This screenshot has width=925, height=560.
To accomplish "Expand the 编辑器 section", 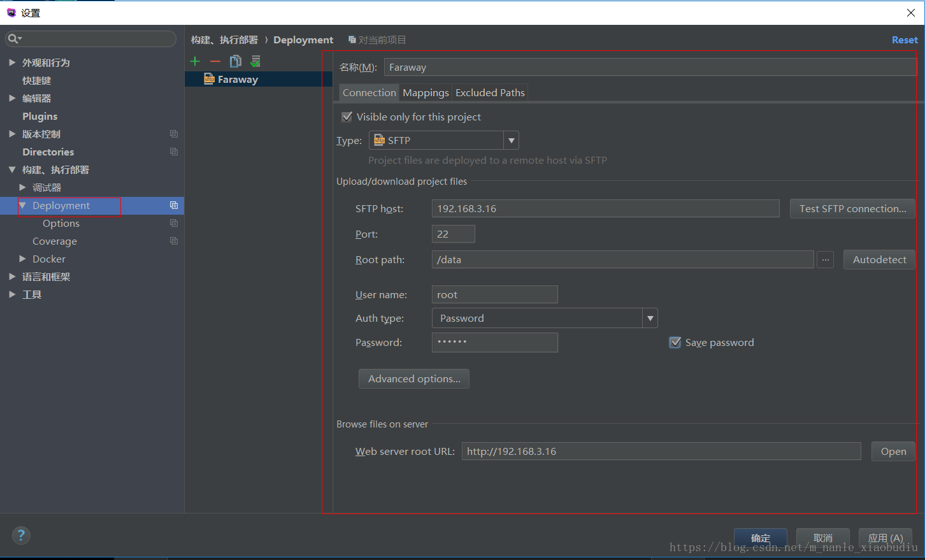I will click(12, 98).
